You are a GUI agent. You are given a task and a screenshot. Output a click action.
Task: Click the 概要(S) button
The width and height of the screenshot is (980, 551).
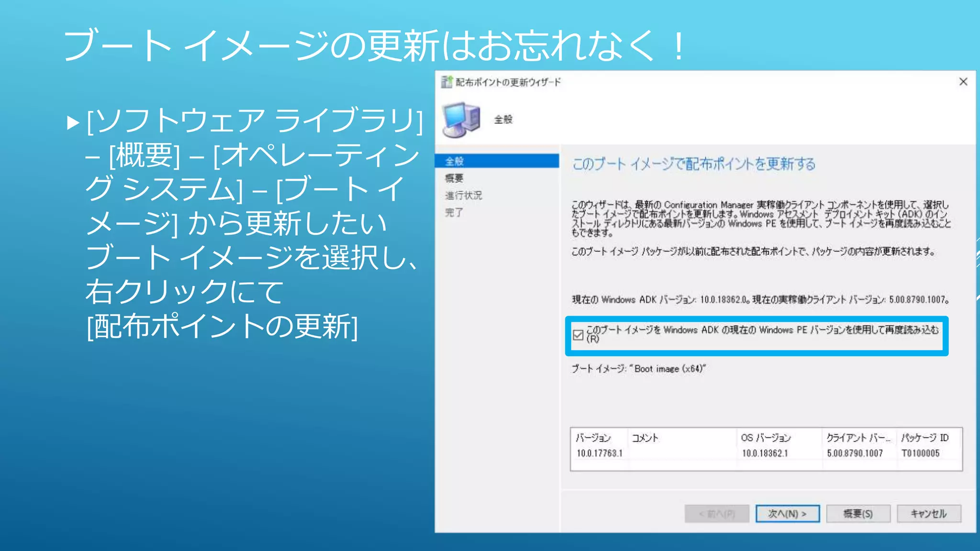pyautogui.click(x=858, y=514)
